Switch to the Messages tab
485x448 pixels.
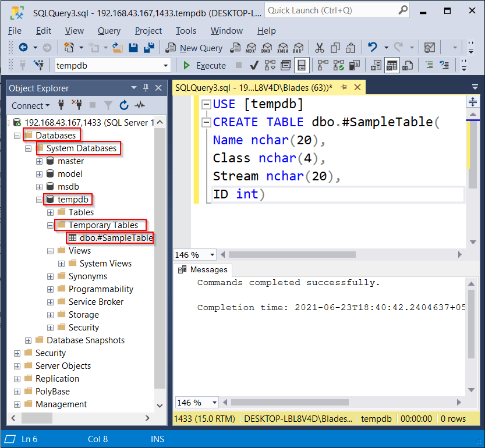pyautogui.click(x=203, y=269)
